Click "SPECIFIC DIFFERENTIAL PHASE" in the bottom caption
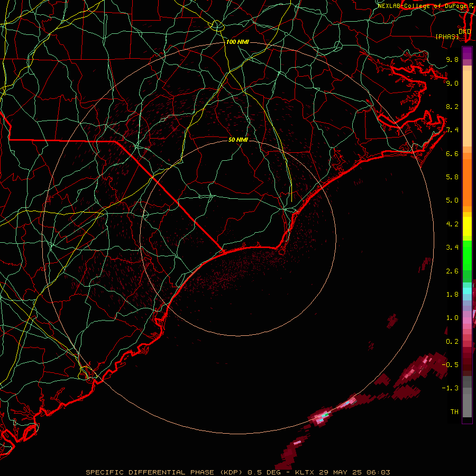The height and width of the screenshot is (476, 476). [151, 472]
